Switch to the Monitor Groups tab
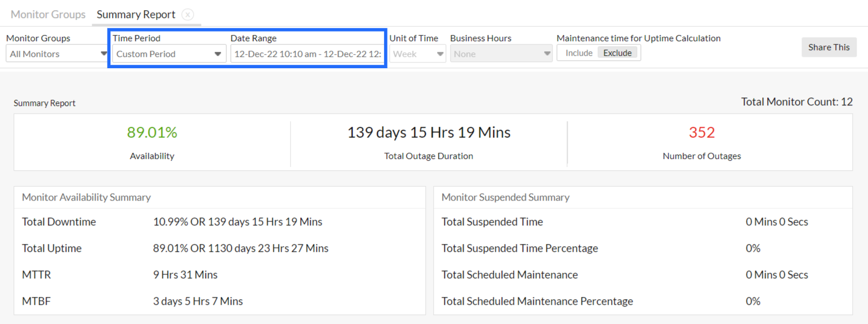Viewport: 868px width, 324px height. (48, 15)
